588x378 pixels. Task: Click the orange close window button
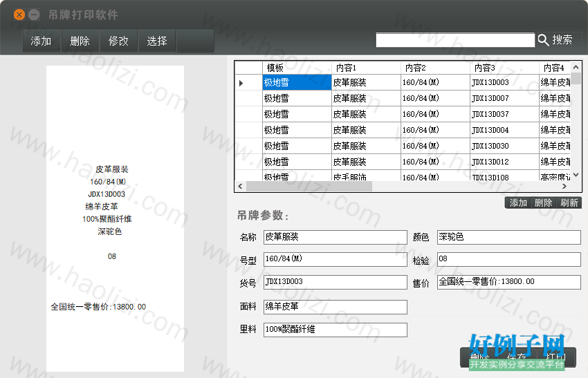19,15
